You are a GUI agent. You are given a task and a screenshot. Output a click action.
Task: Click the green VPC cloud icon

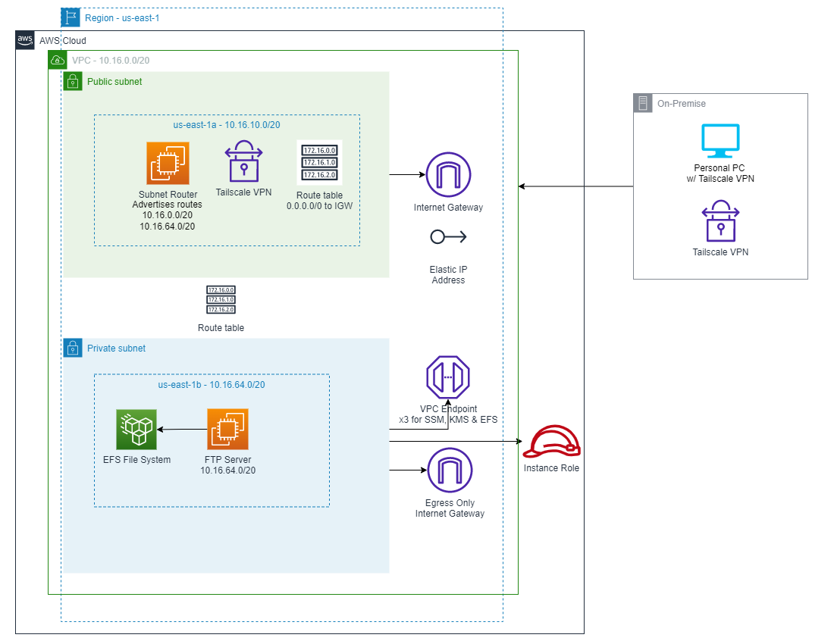(58, 60)
